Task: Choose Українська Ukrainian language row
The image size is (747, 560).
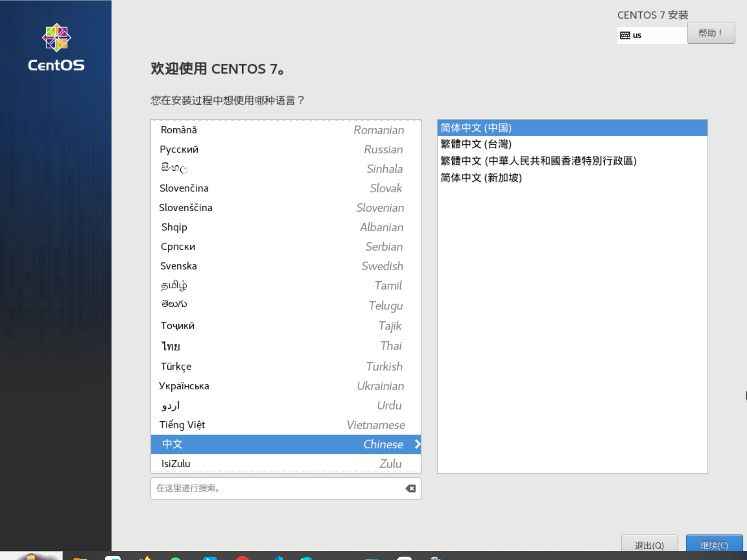Action: tap(286, 386)
